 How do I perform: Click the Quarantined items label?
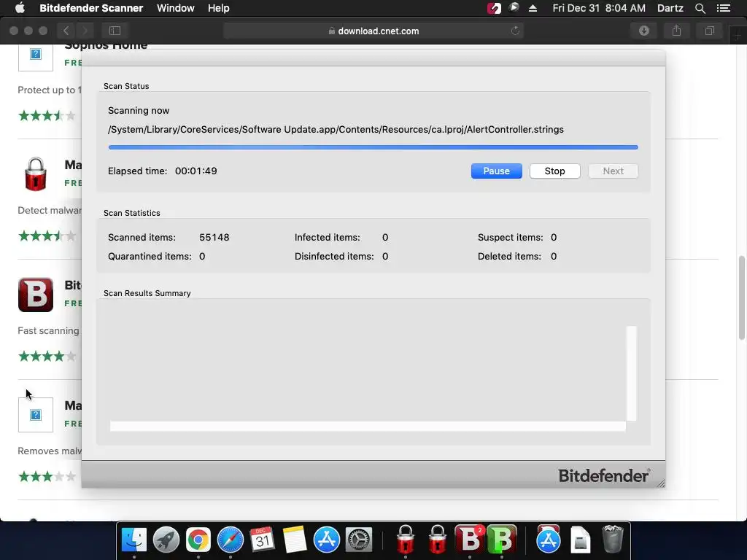(x=150, y=256)
